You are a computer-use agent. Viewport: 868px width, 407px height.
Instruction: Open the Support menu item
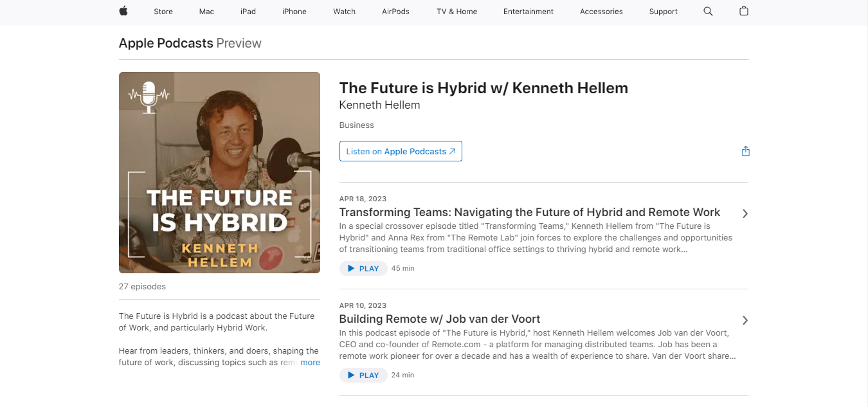[x=663, y=12]
